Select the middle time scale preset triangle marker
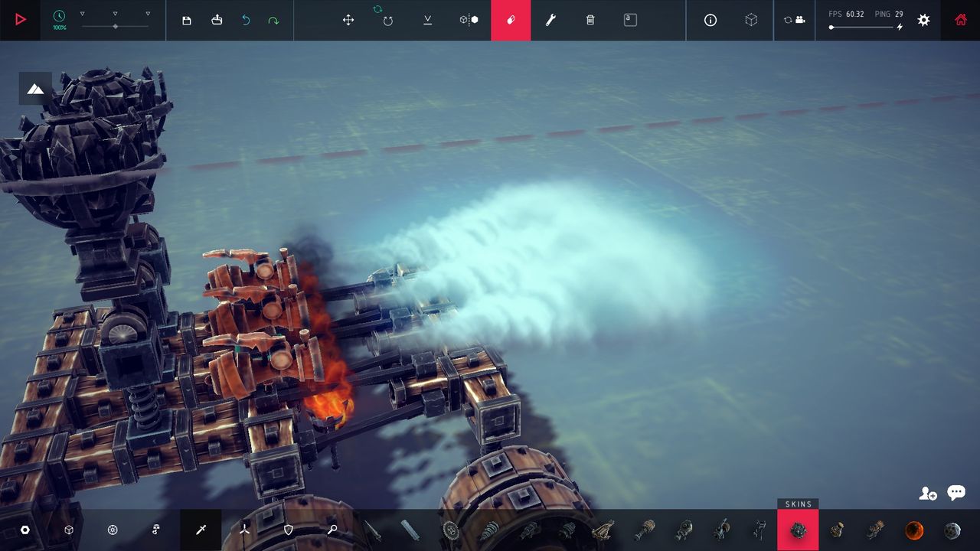The width and height of the screenshot is (980, 551). click(x=115, y=14)
